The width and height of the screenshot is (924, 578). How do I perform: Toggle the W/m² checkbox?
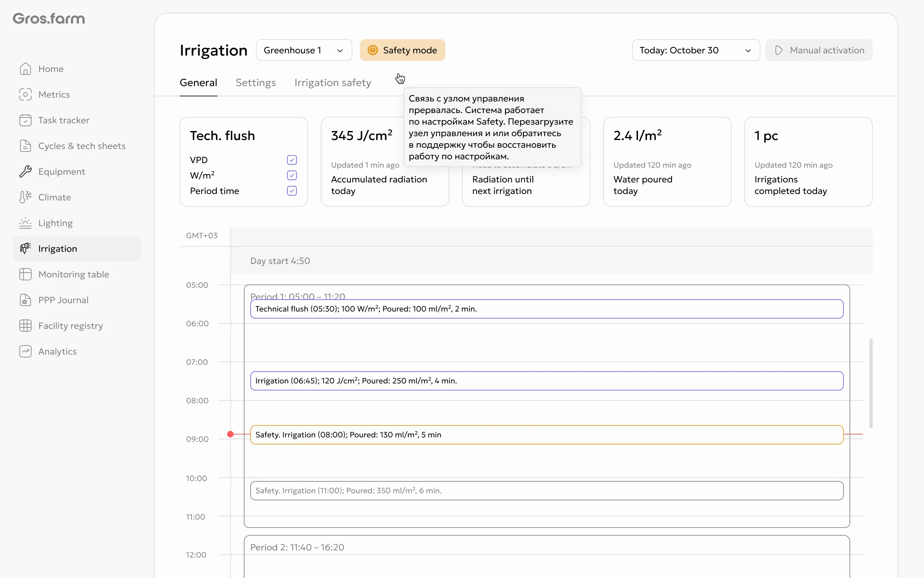[x=292, y=175]
